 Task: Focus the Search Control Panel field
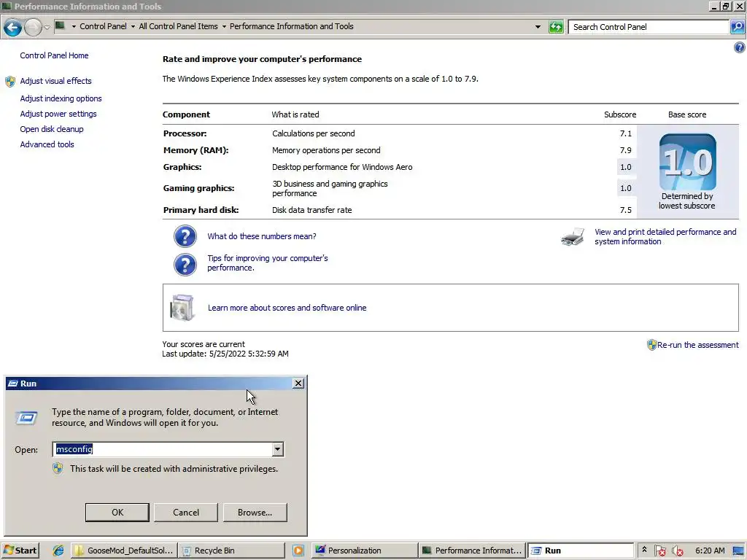click(x=649, y=27)
